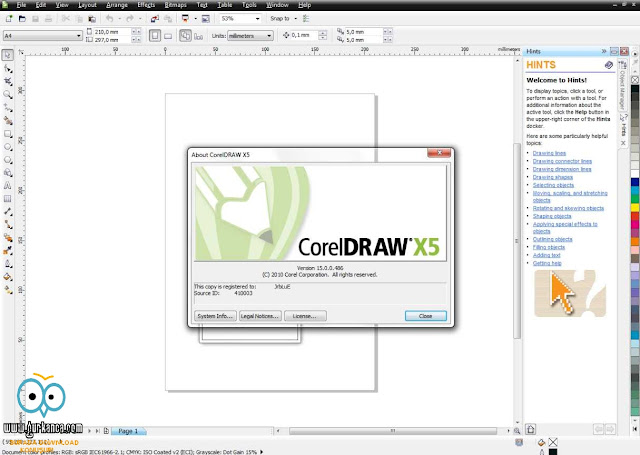
Task: Pick the dark blue swatch in palette
Action: [x=635, y=182]
